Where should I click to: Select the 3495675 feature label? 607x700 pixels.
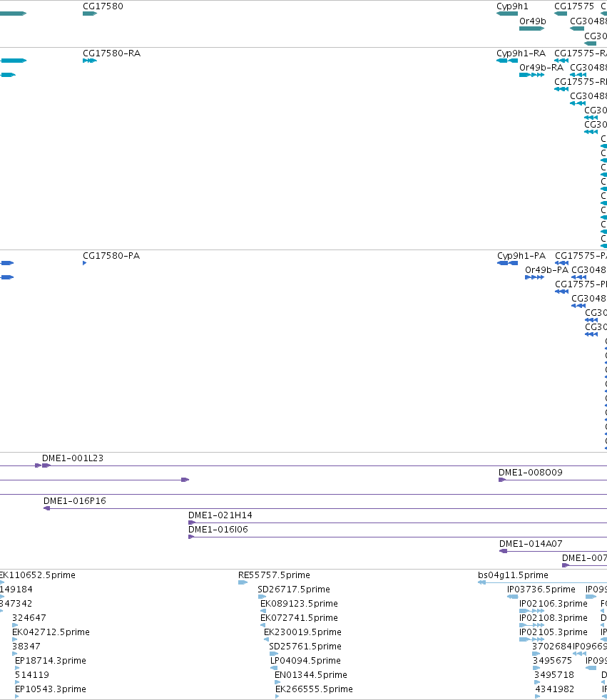pos(552,661)
